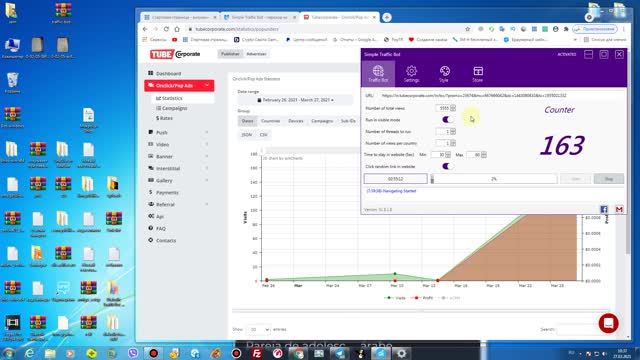Viewport: 640px width, 360px height.
Task: Click the Search field below the chart
Action: click(x=584, y=329)
